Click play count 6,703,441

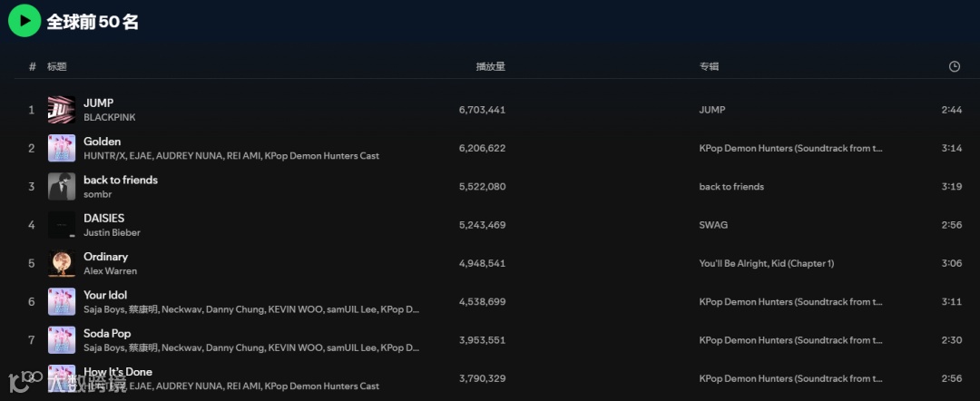482,110
